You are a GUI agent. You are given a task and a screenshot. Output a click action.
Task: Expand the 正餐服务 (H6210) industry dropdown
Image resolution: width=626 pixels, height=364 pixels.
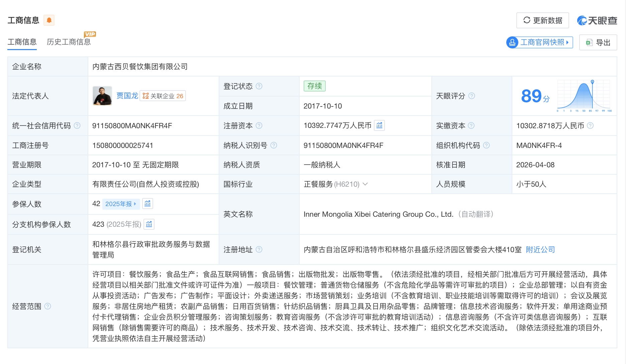[x=365, y=184]
